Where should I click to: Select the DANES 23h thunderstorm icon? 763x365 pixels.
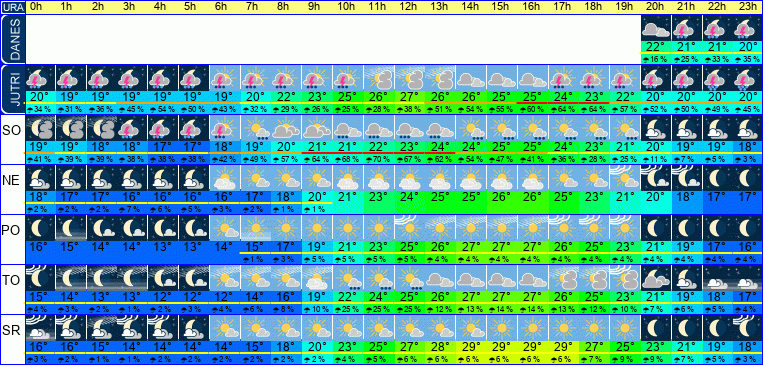pyautogui.click(x=748, y=28)
